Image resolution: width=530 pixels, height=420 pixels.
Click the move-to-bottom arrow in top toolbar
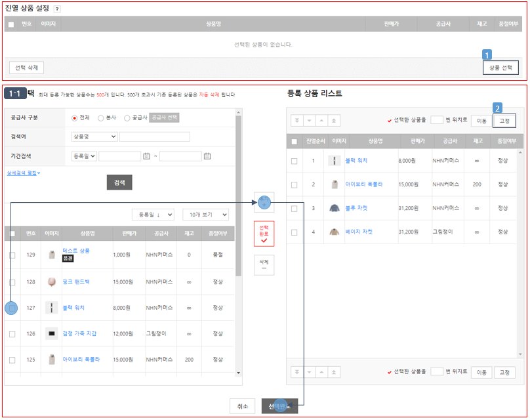[x=296, y=120]
